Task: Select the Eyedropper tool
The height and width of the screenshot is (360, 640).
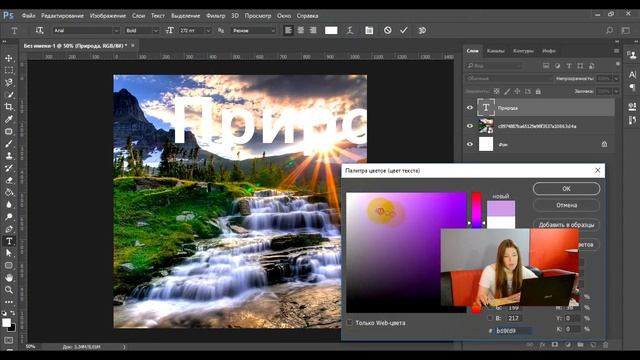Action: [x=9, y=119]
